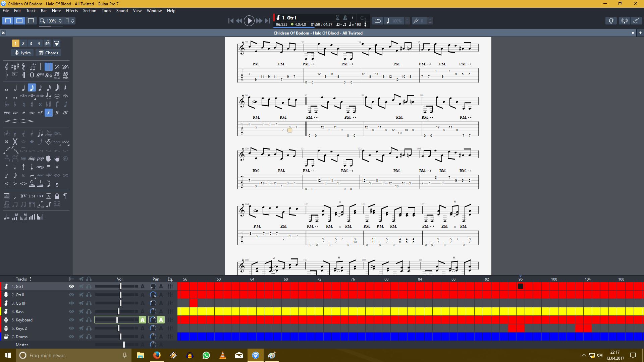The height and width of the screenshot is (362, 644).
Task: Open the Chords button
Action: pos(48,53)
